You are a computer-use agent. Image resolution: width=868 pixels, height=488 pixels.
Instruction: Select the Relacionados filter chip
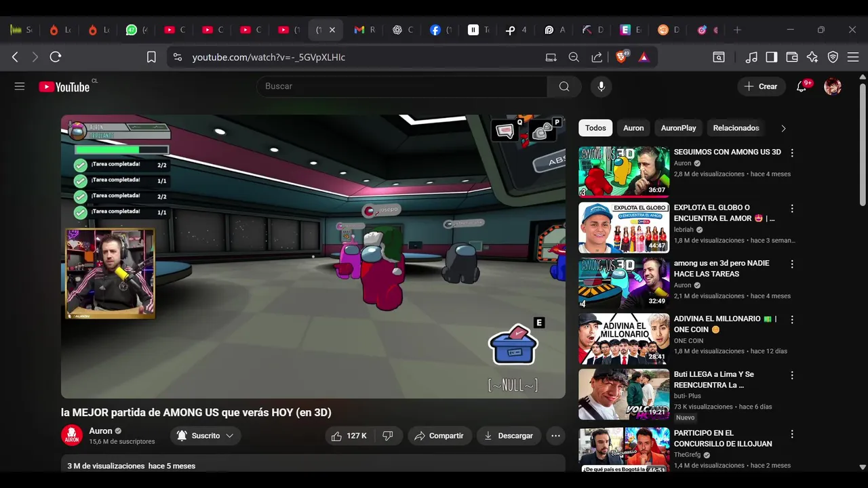pyautogui.click(x=736, y=128)
